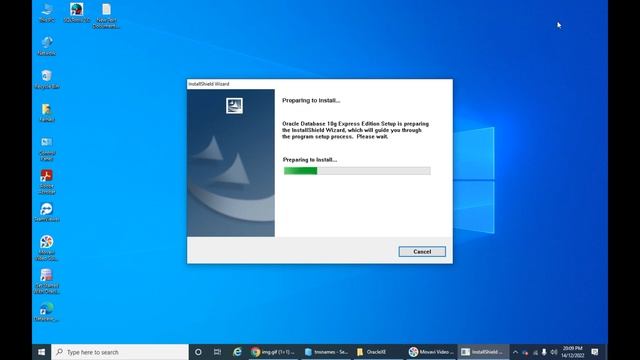This screenshot has width=640, height=360.
Task: Open the volume control in the system tray
Action: (x=554, y=352)
